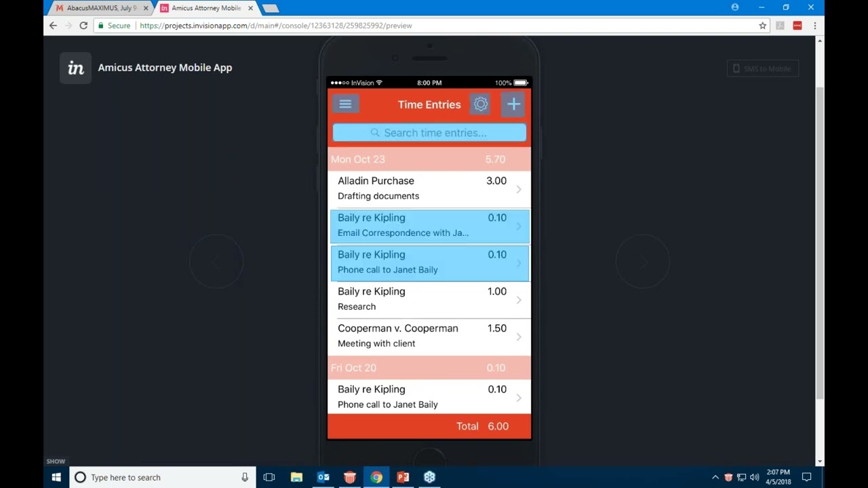Open Outlook on taskbar

323,477
